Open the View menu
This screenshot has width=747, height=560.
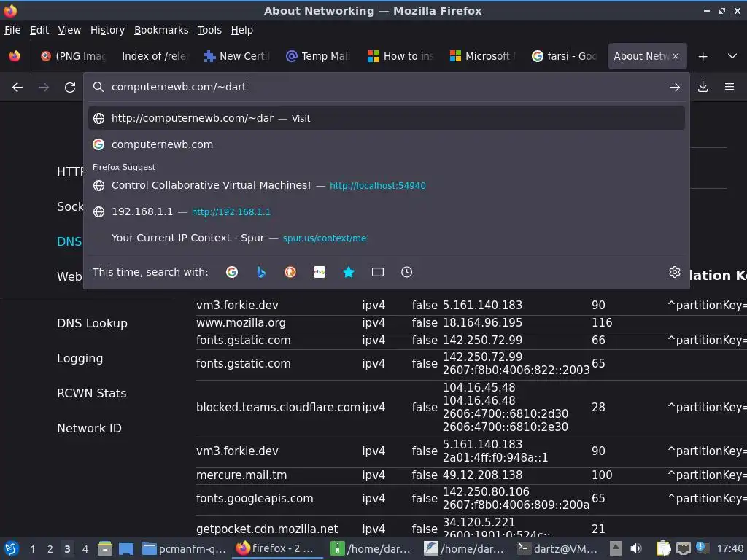pyautogui.click(x=69, y=30)
